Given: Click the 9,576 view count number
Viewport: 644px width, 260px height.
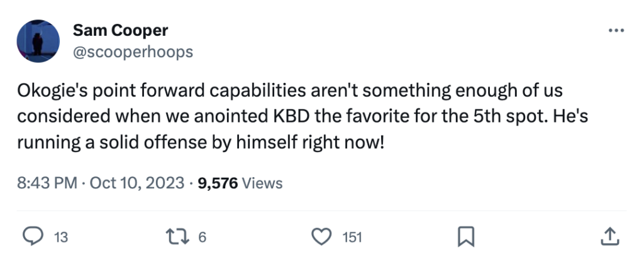Looking at the screenshot, I should click(218, 183).
